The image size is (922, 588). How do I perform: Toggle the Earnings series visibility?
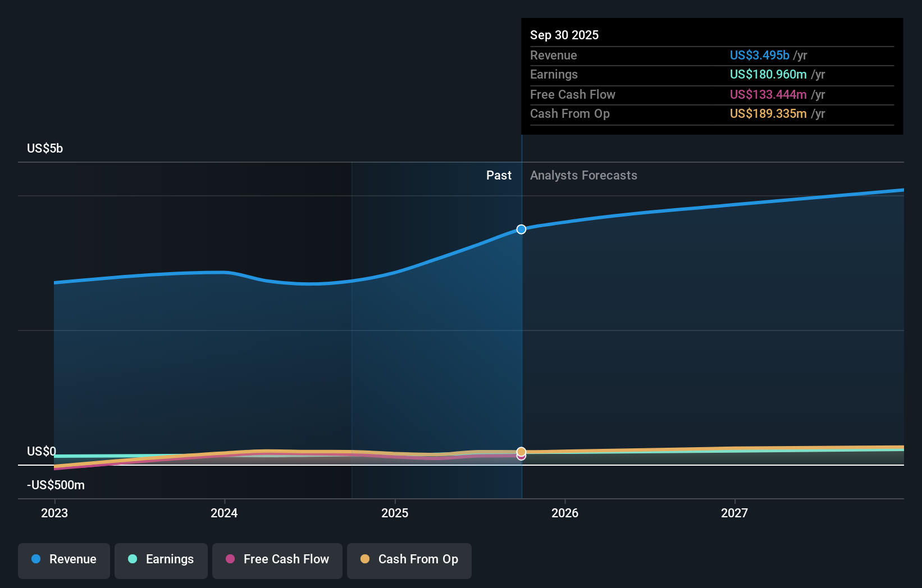pyautogui.click(x=161, y=559)
